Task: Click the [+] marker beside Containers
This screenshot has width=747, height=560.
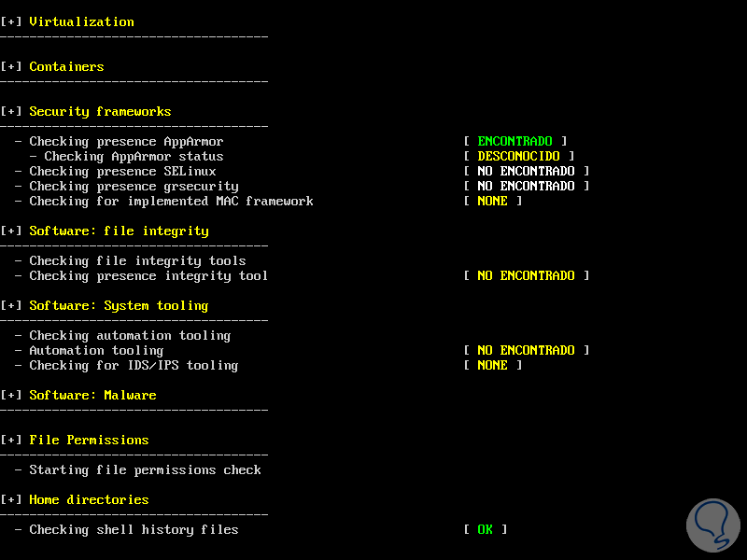Action: click(11, 66)
